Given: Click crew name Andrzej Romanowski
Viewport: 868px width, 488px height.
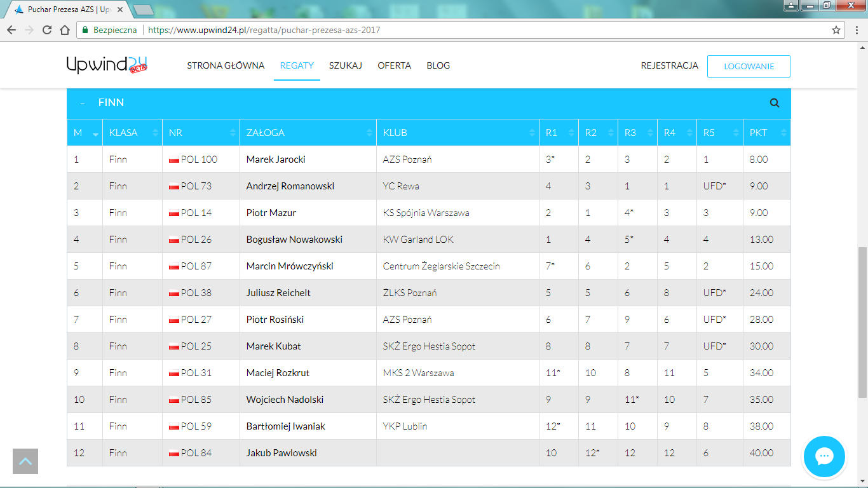Looking at the screenshot, I should point(290,186).
